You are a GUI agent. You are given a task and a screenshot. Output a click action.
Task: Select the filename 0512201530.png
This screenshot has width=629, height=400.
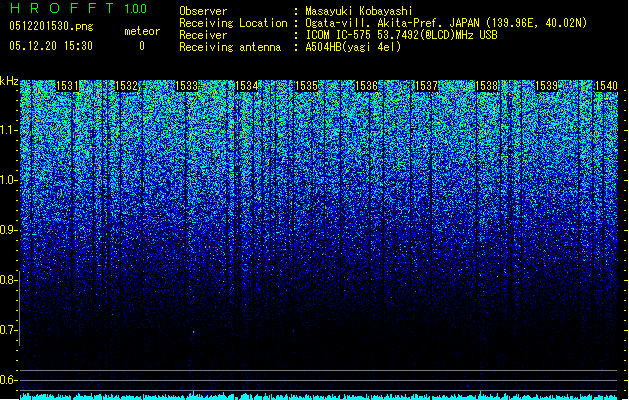pyautogui.click(x=51, y=26)
